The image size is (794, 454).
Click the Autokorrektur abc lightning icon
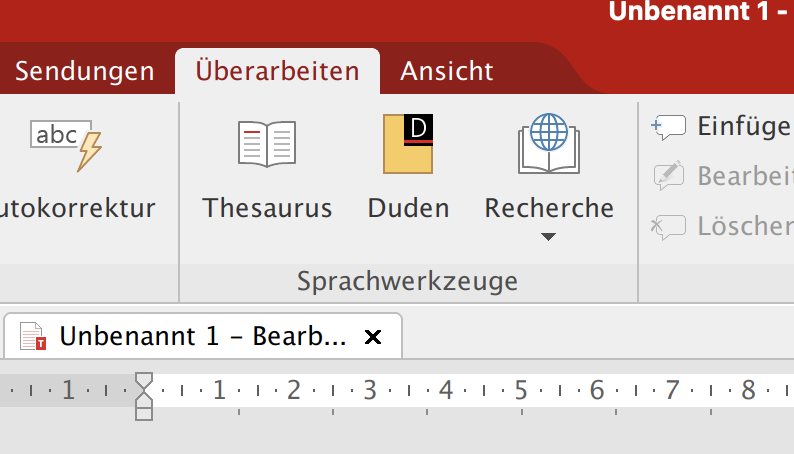(x=66, y=144)
